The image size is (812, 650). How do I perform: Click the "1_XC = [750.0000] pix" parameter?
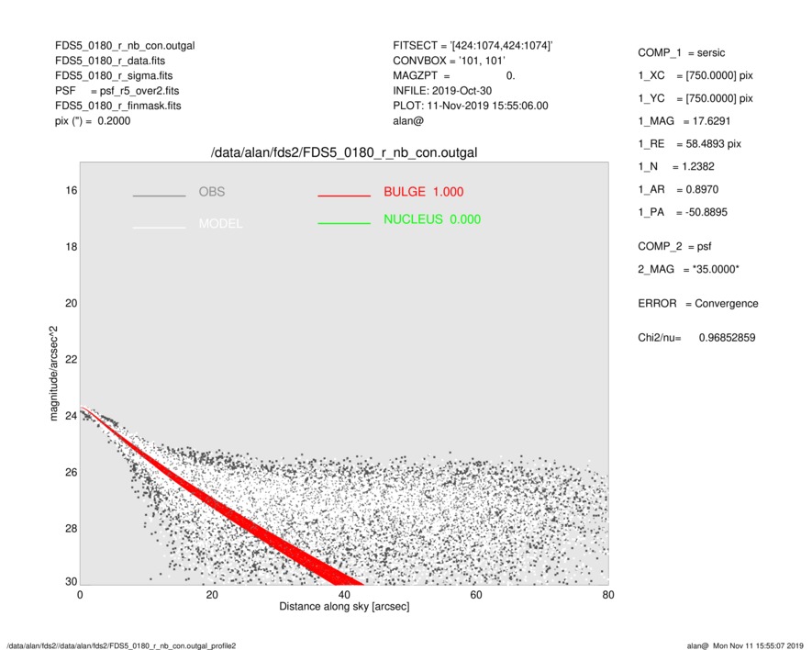695,75
